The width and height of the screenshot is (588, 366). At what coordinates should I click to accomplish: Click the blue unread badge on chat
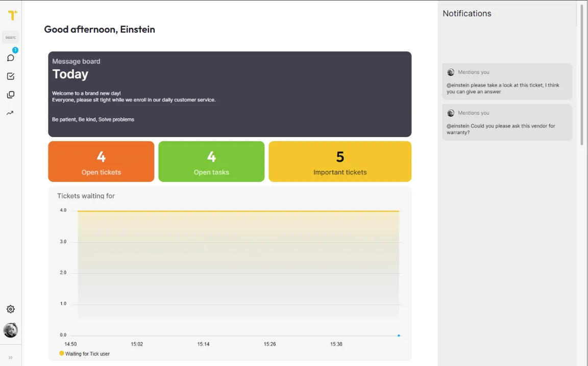click(15, 50)
